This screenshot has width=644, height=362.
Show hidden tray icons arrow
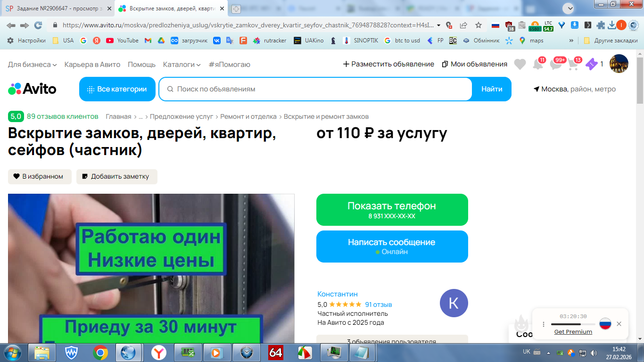pos(548,352)
